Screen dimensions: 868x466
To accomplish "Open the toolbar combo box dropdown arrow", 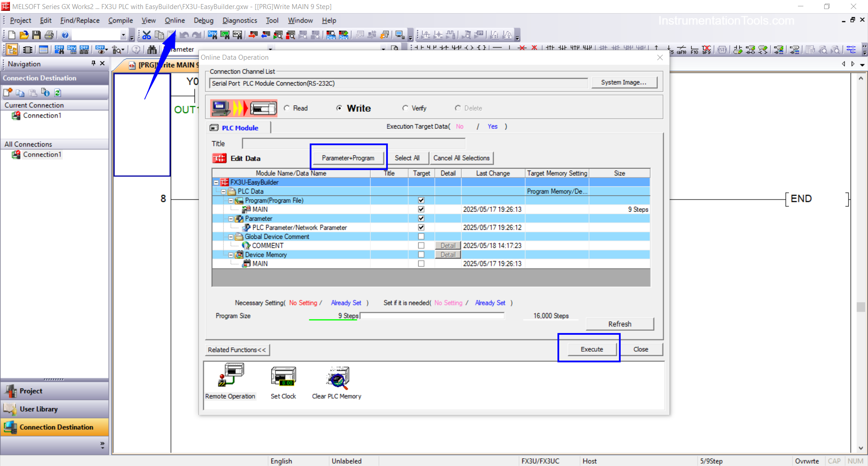I will coord(123,35).
